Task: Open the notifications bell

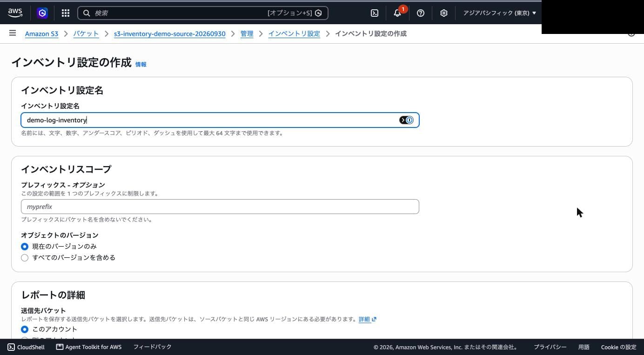Action: pyautogui.click(x=397, y=13)
